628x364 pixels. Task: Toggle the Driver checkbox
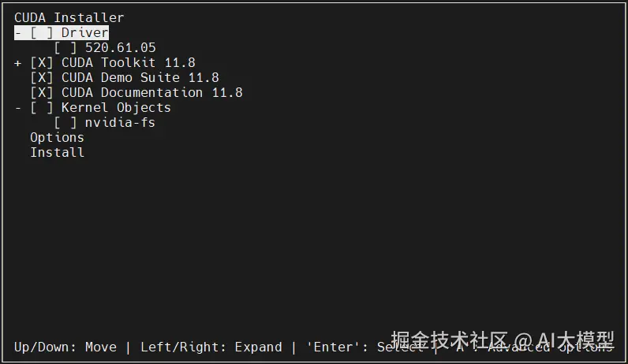(x=42, y=33)
